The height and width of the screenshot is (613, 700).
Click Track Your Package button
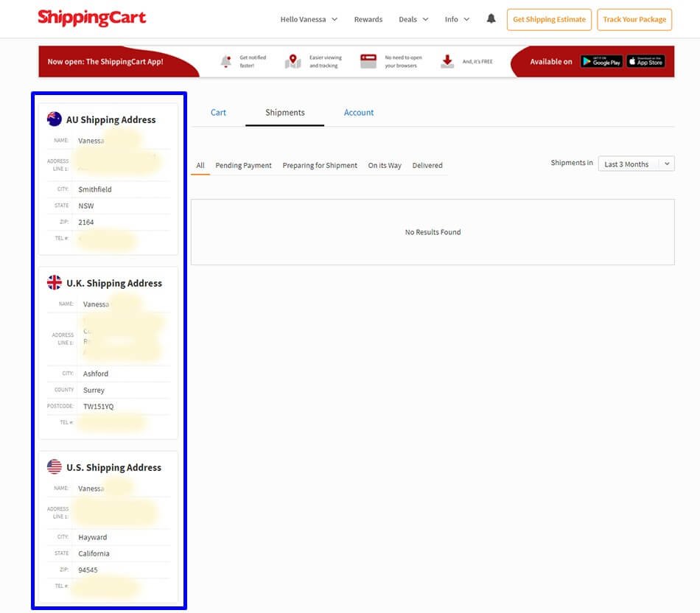click(x=634, y=20)
